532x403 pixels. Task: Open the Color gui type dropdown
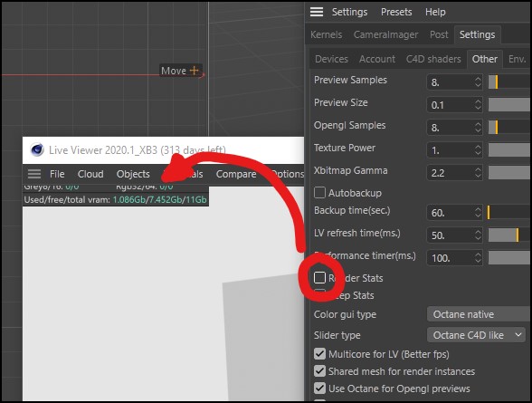pos(479,314)
